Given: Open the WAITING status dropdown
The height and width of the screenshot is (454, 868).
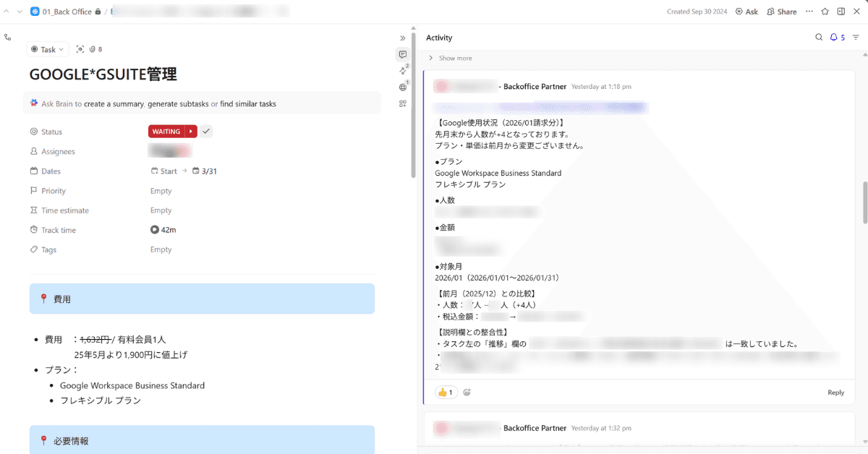Looking at the screenshot, I should pyautogui.click(x=166, y=132).
